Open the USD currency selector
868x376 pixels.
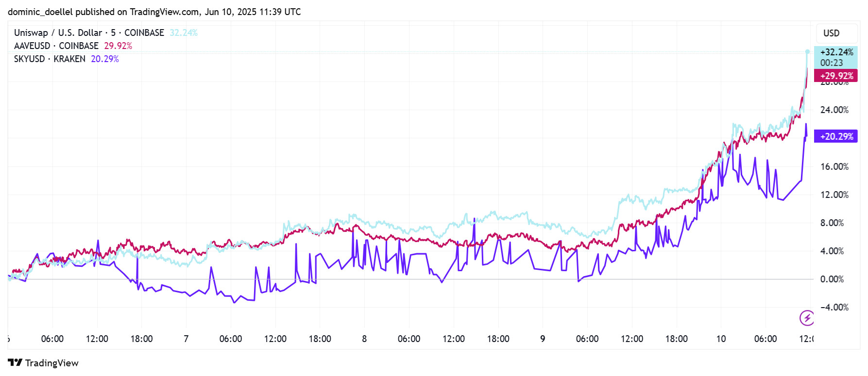[x=837, y=33]
